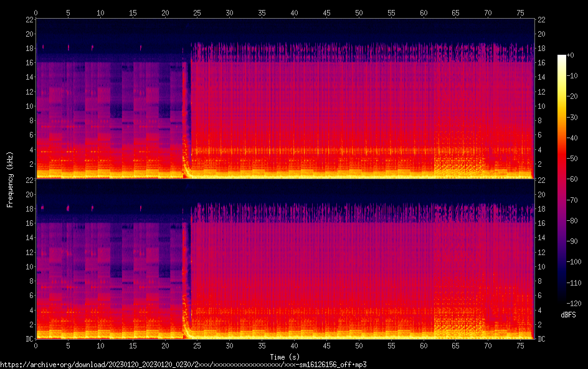588x369 pixels.
Task: Click the 'Frequency (kHz)' axis label
Action: [10, 179]
